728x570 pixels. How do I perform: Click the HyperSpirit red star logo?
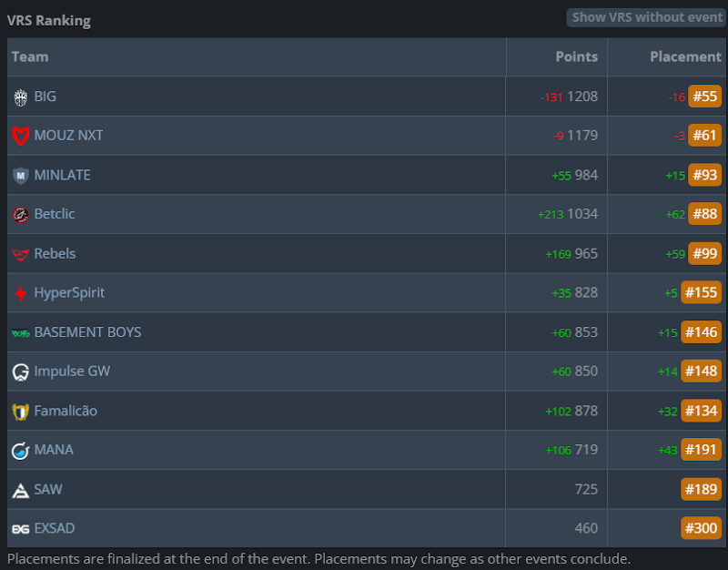pyautogui.click(x=20, y=293)
